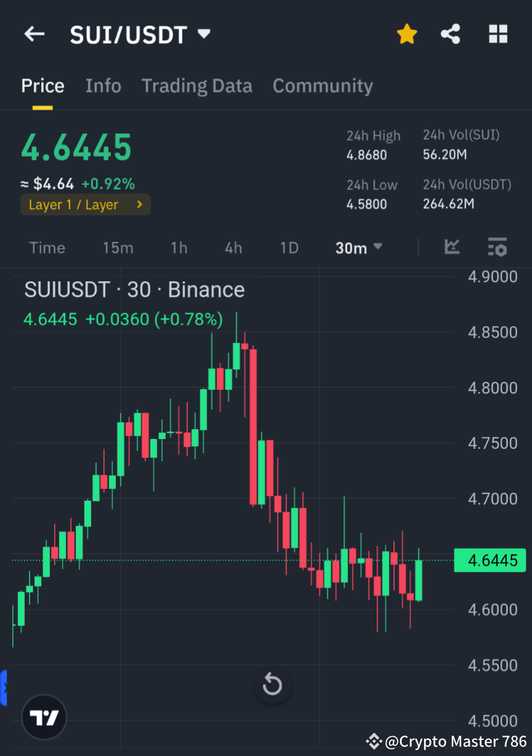The height and width of the screenshot is (756, 532).
Task: Select the line chart style icon
Action: [452, 247]
